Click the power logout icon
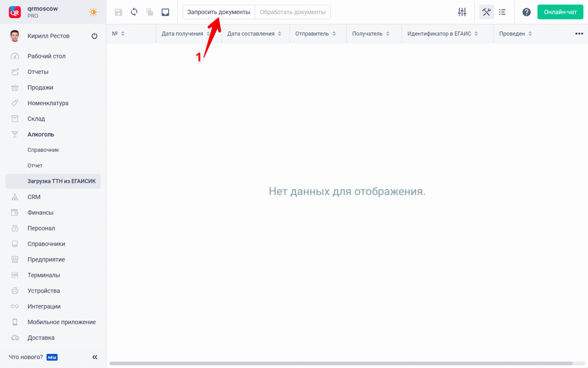 [95, 36]
